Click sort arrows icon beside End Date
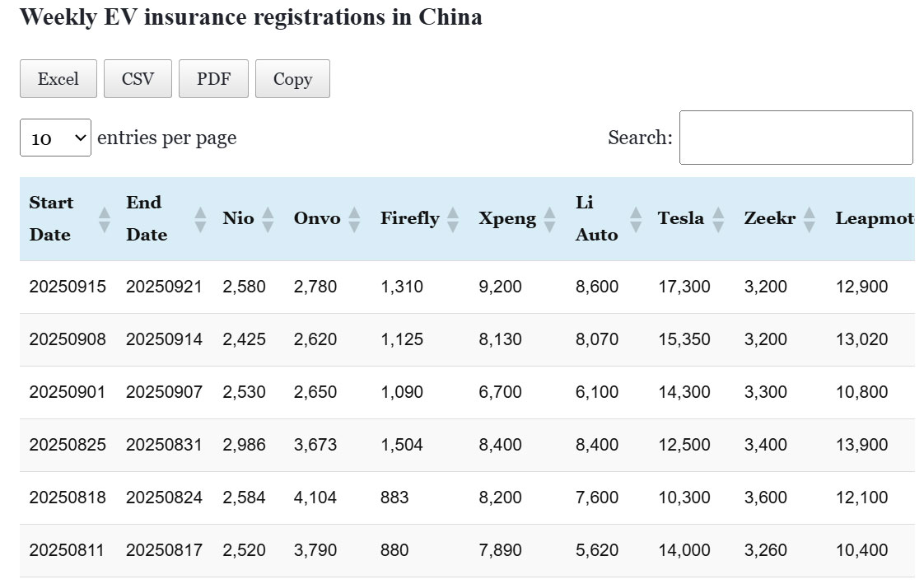The image size is (924, 584). pyautogui.click(x=200, y=219)
